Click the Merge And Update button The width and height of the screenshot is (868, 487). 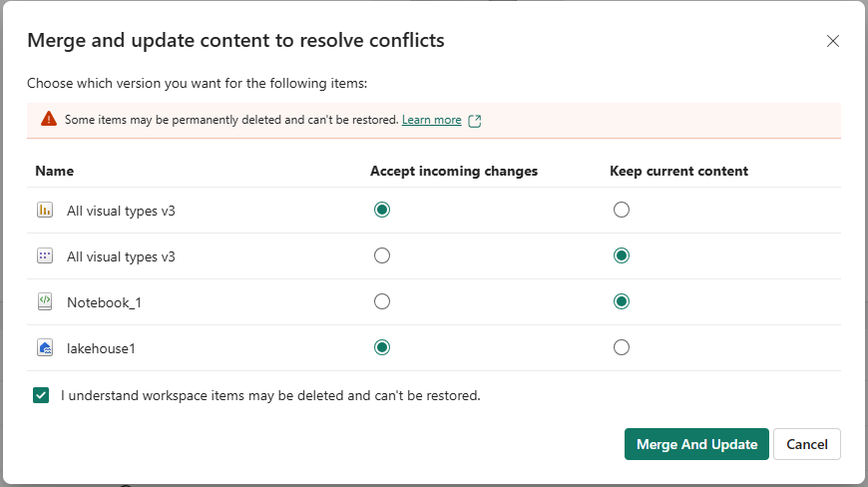(x=696, y=444)
